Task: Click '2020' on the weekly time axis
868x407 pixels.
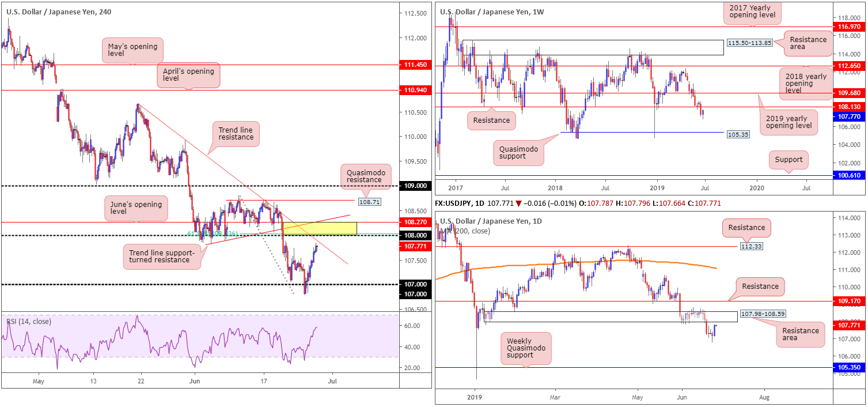Action: pos(757,187)
